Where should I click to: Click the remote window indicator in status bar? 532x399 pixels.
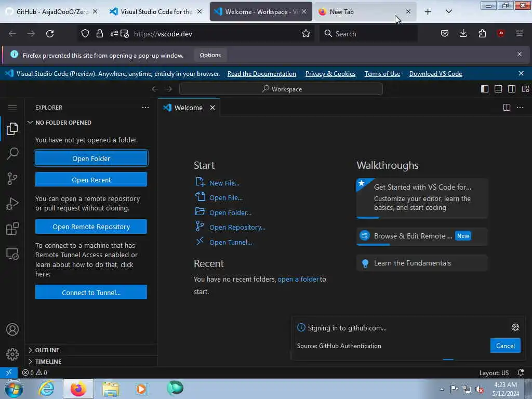tap(9, 373)
